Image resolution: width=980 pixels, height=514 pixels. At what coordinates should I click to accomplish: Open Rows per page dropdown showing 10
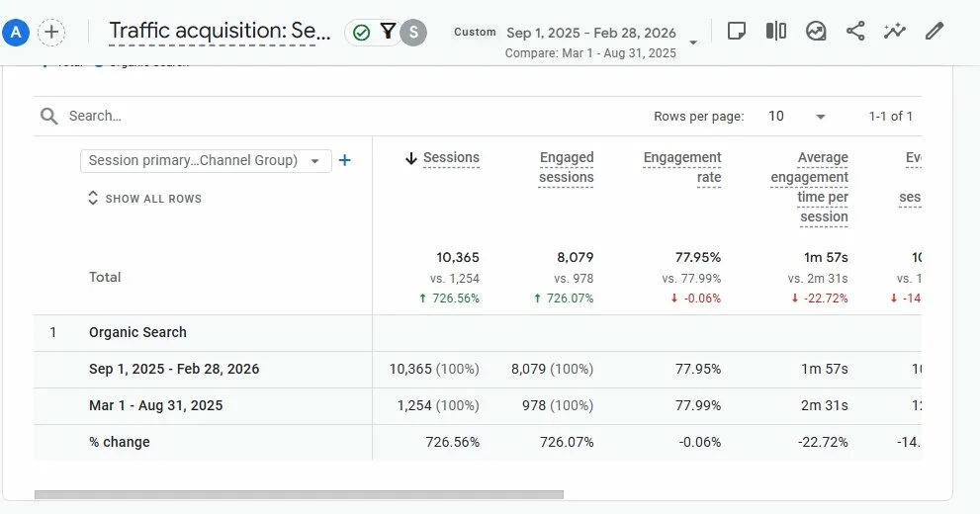[x=797, y=117]
